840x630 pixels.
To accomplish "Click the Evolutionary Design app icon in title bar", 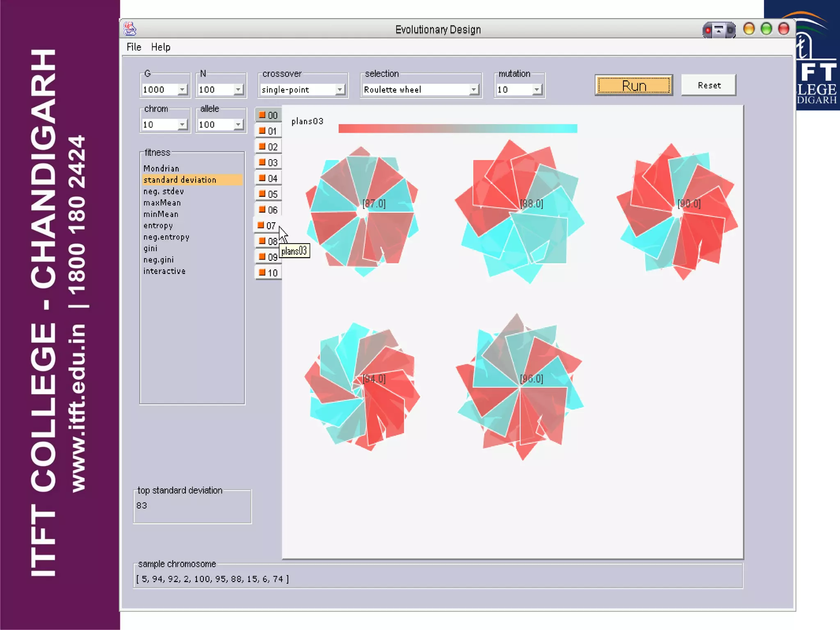I will (x=130, y=29).
